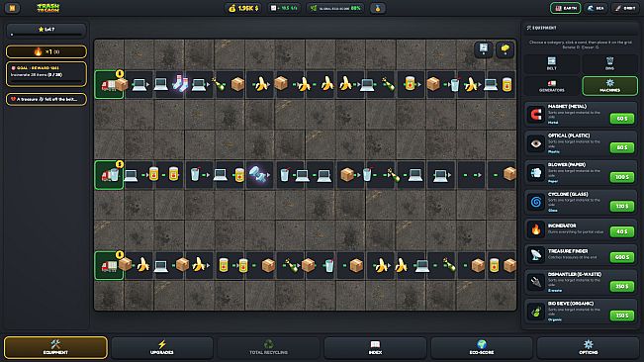This screenshot has height=362, width=644.
Task: Pause the game with the top-left button
Action: pos(12,8)
